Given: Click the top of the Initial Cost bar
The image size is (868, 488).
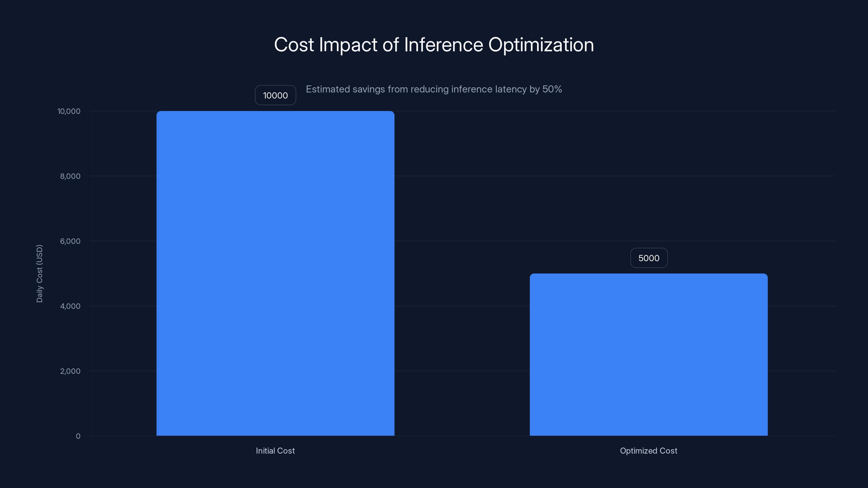Looking at the screenshot, I should [x=275, y=113].
